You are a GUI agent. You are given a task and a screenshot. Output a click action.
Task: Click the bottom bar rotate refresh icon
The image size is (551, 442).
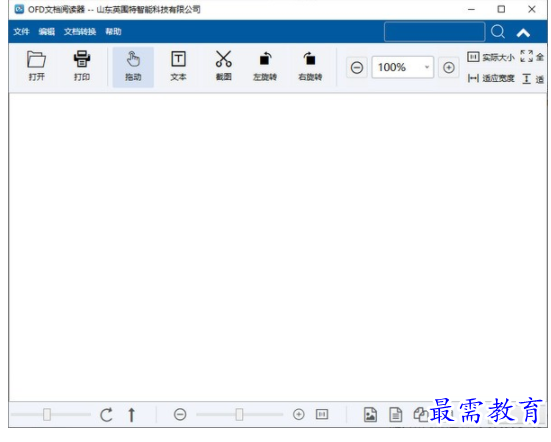(x=106, y=415)
